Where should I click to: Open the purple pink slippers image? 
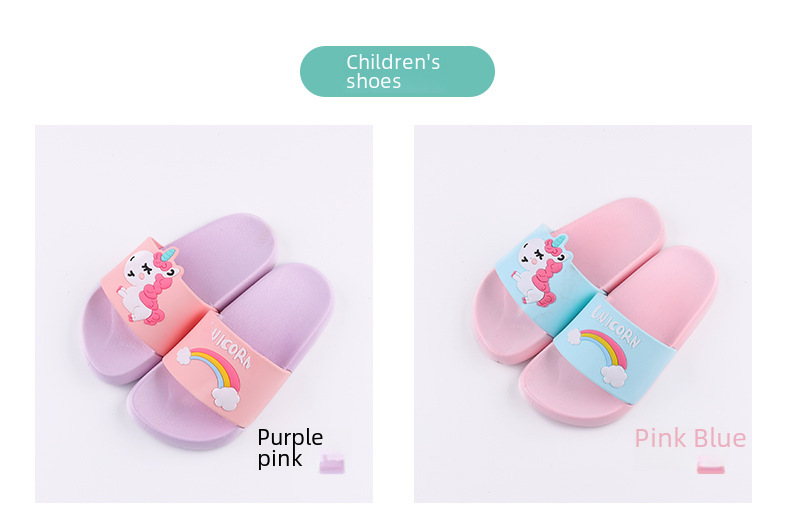[204, 313]
